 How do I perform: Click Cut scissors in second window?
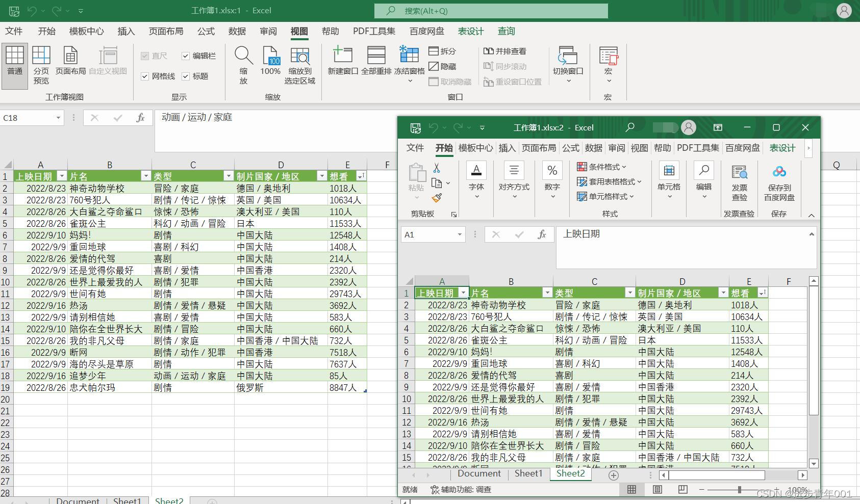pos(437,168)
